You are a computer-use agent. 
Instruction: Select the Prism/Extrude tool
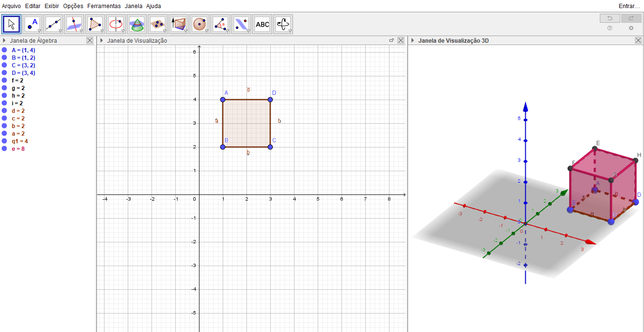(x=179, y=24)
